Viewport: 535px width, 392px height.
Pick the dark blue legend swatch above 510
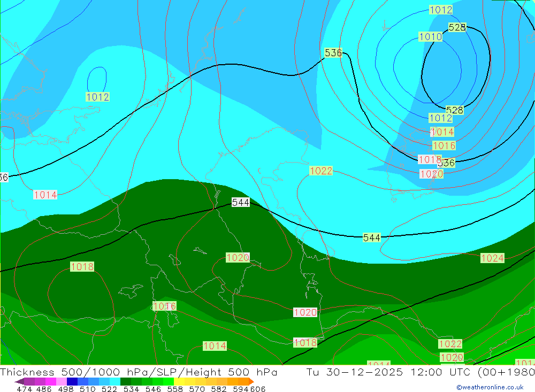tap(72, 381)
